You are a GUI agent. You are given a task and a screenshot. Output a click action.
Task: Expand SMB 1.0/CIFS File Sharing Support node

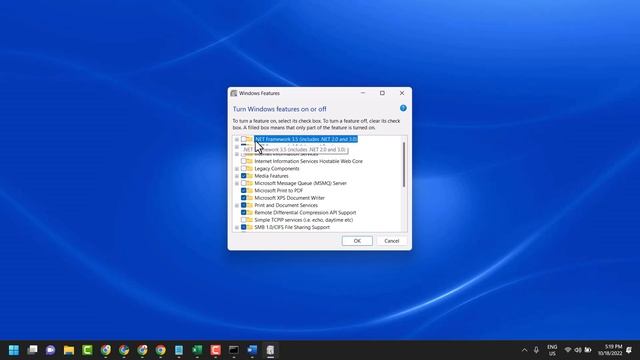pos(237,227)
